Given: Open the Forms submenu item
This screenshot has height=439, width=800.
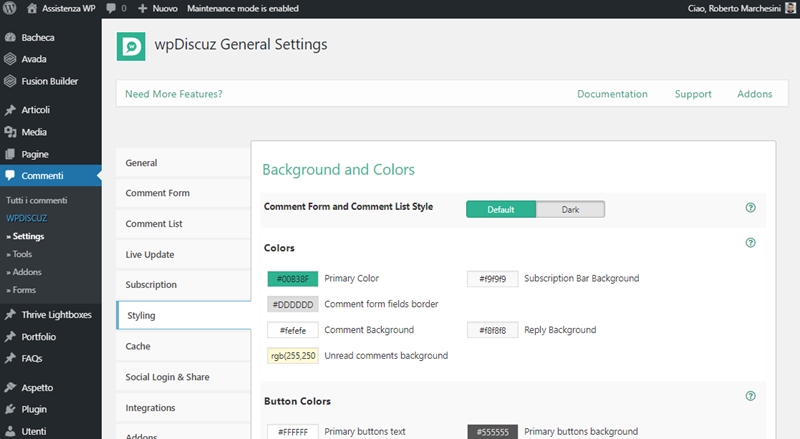Looking at the screenshot, I should [x=21, y=290].
